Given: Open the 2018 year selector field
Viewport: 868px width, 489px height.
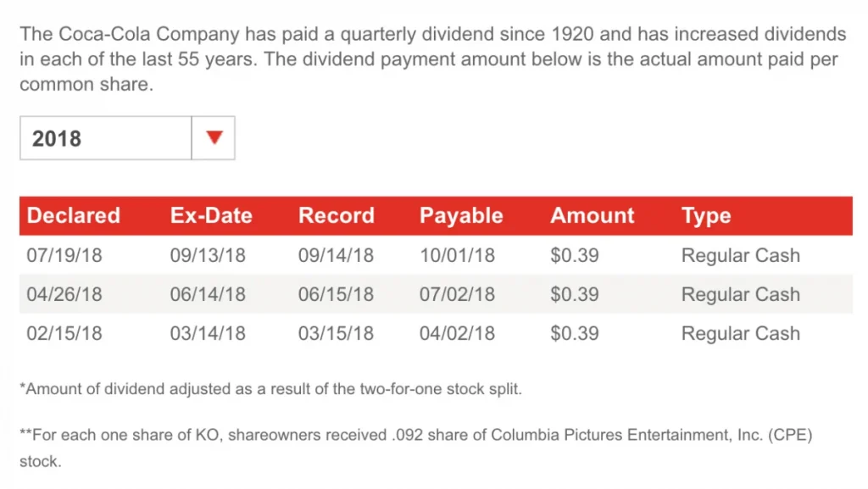Looking at the screenshot, I should pyautogui.click(x=105, y=138).
